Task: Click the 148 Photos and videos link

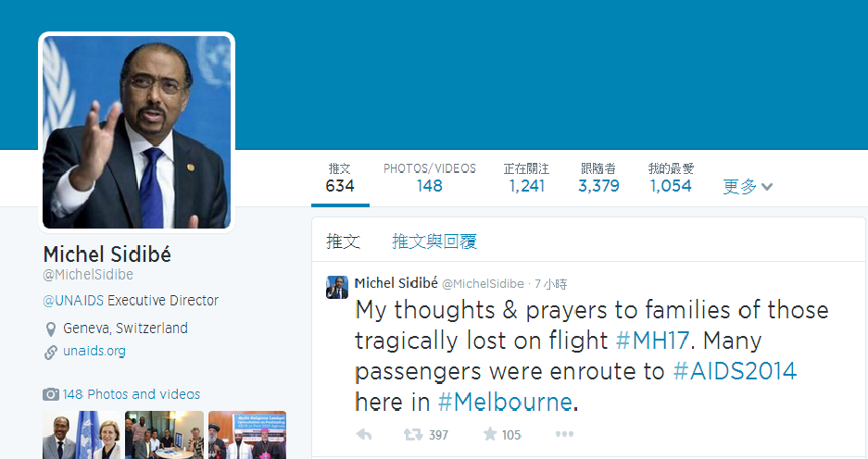Action: (131, 394)
